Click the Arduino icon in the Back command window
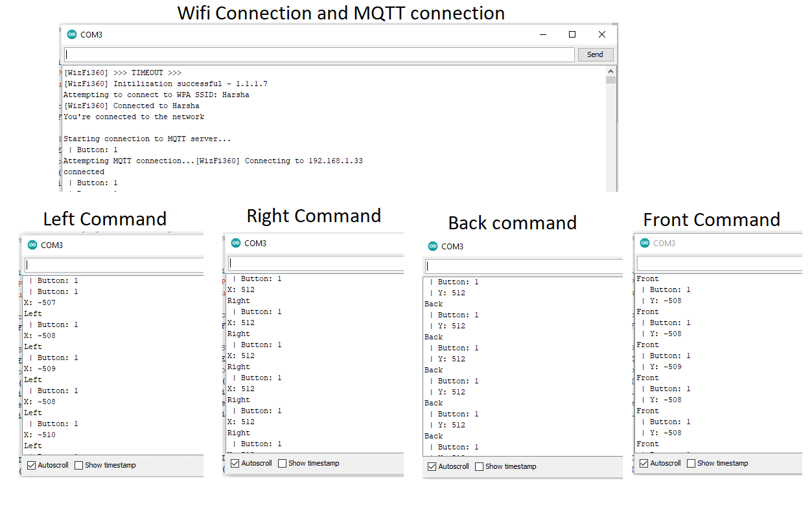The height and width of the screenshot is (511, 812). [433, 247]
